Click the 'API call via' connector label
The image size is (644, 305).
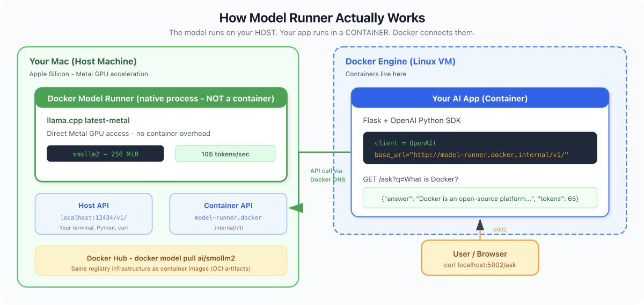click(x=326, y=170)
